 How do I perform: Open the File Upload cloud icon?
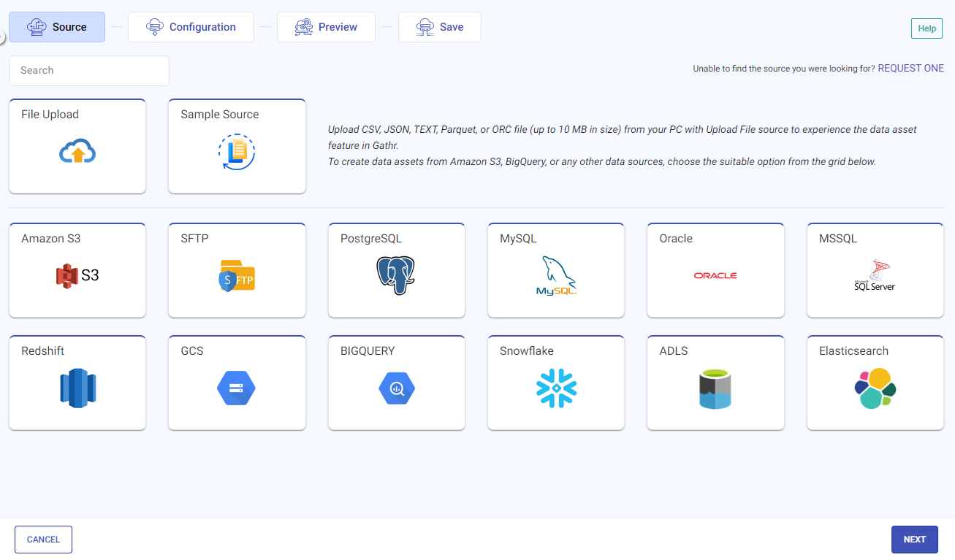click(77, 150)
